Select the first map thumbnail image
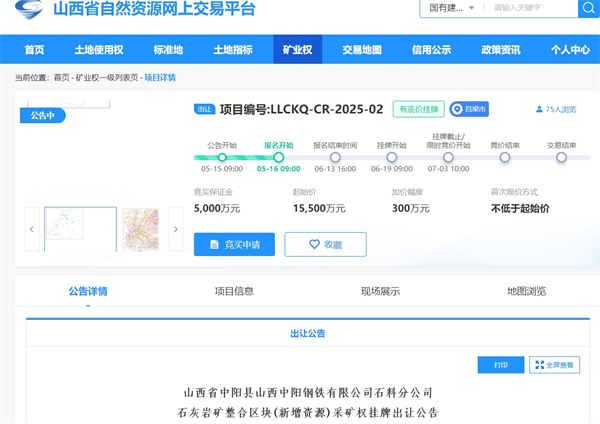600x424 pixels. [80, 229]
